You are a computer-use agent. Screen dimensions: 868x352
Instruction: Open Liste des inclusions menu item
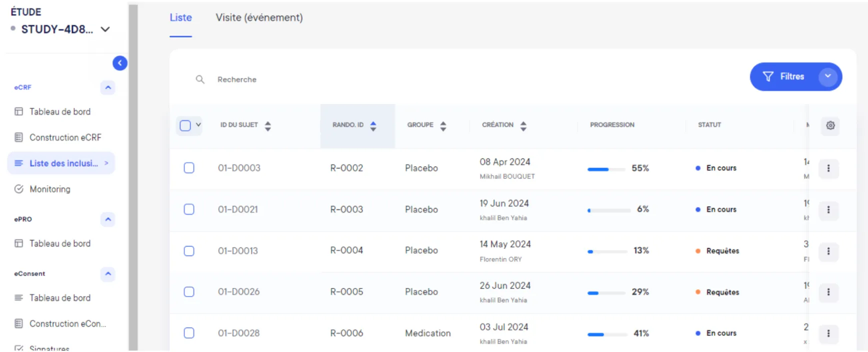[61, 163]
